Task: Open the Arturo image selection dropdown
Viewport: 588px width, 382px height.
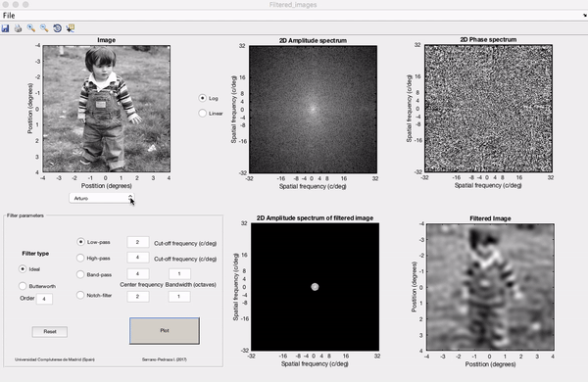Action: pyautogui.click(x=102, y=198)
